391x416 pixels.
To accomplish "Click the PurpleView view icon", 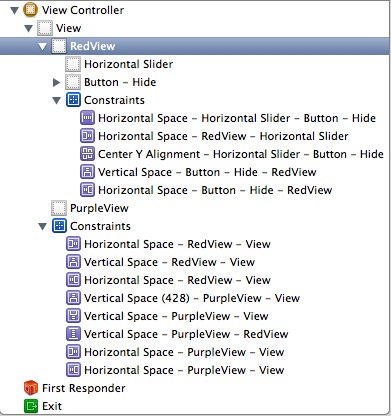I will pos(59,208).
